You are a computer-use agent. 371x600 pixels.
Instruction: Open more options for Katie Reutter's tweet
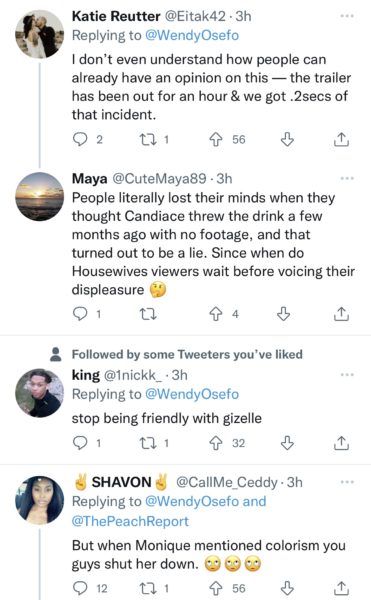click(x=347, y=16)
